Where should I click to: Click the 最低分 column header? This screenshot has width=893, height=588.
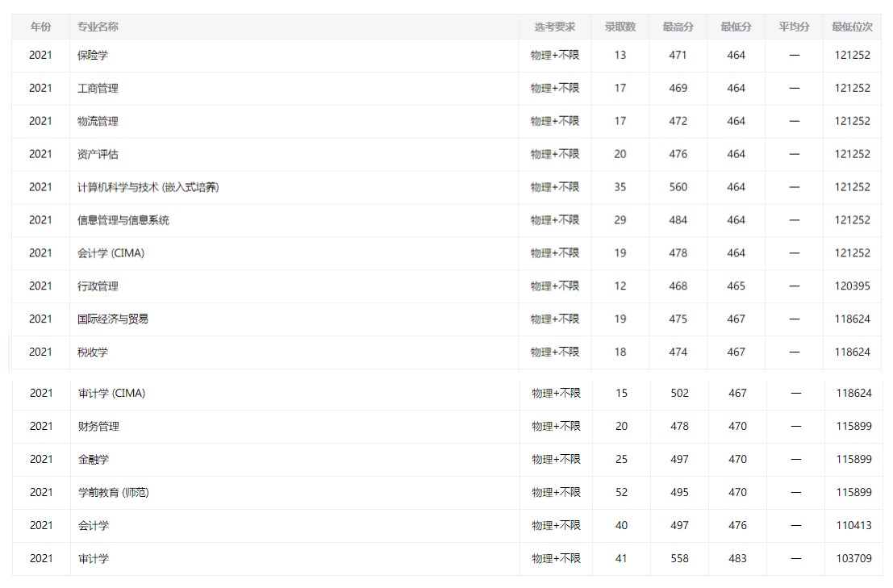(736, 27)
